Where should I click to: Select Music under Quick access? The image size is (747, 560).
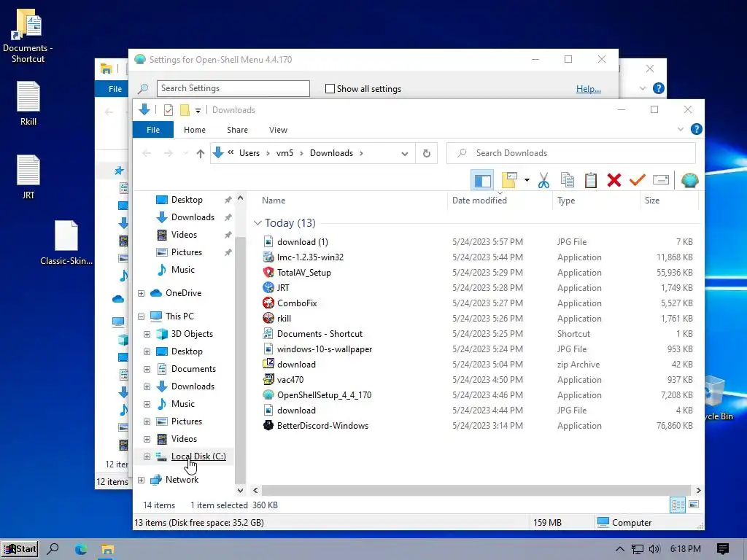[183, 270]
